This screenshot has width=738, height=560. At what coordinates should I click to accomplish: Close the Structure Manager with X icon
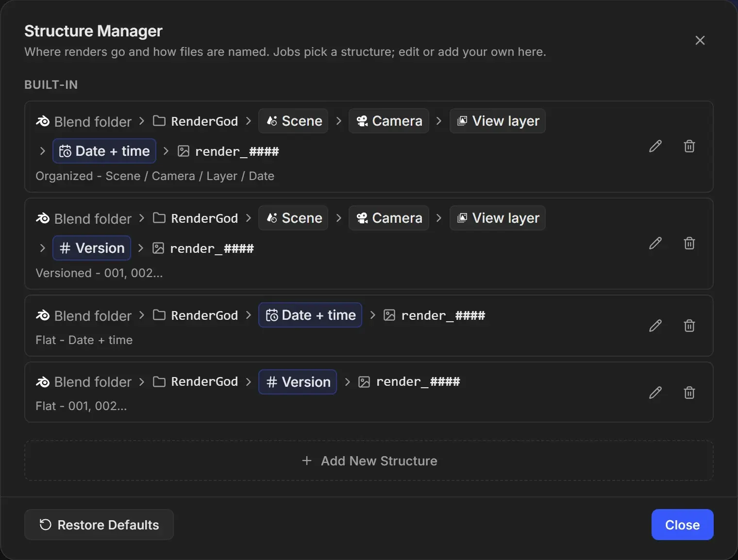coord(700,40)
